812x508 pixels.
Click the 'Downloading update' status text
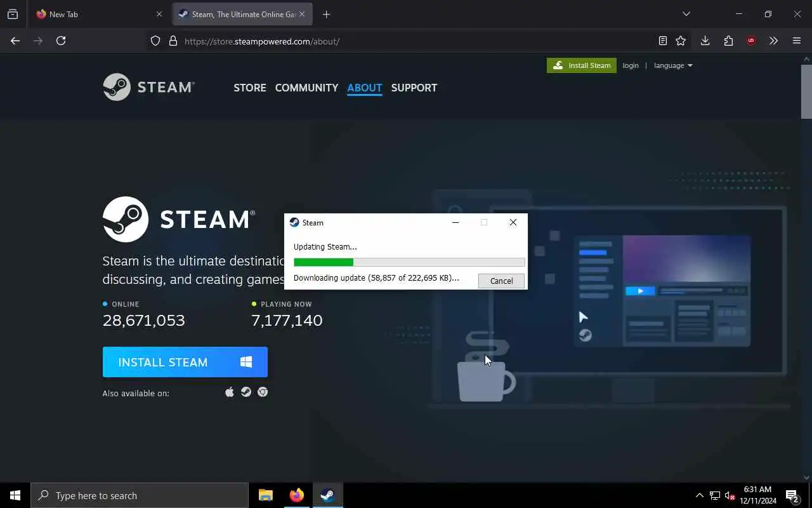tap(376, 277)
